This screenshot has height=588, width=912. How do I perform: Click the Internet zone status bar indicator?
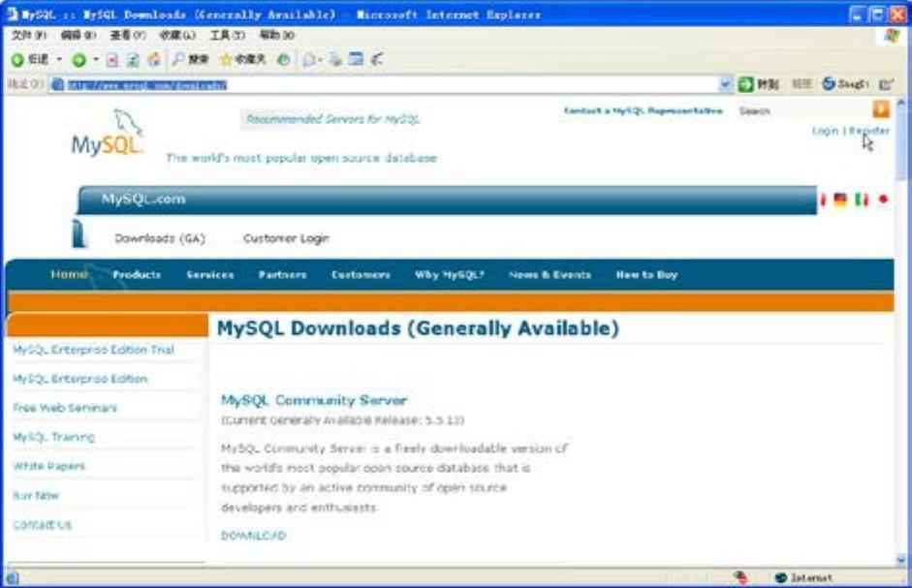[x=803, y=577]
